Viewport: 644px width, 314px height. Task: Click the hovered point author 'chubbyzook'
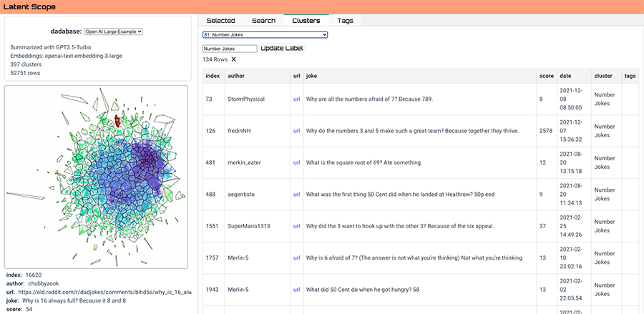44,283
